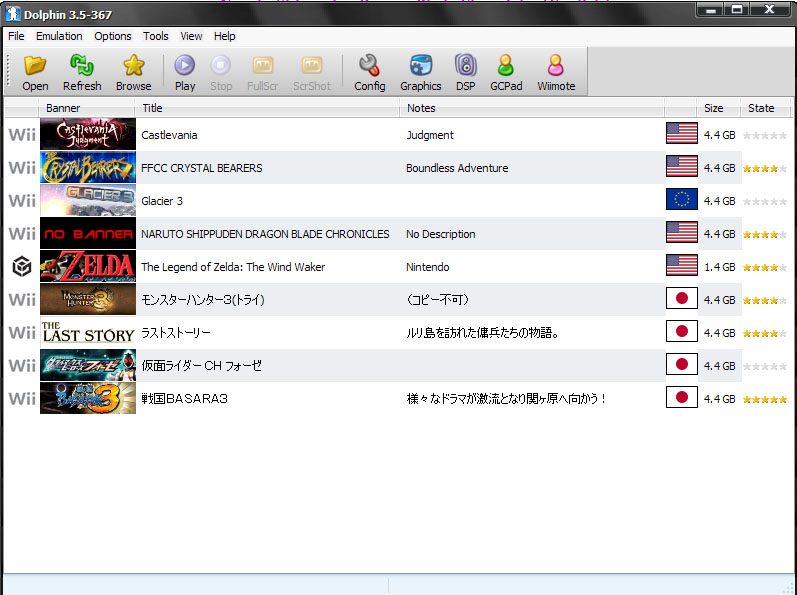Click the Japan flag for ラストストーリー
797x595 pixels.
[x=682, y=331]
